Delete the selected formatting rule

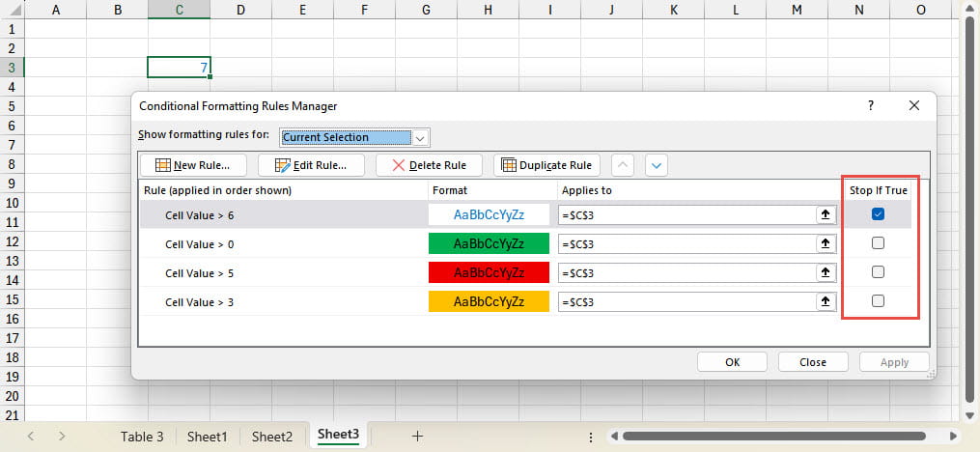coord(428,165)
